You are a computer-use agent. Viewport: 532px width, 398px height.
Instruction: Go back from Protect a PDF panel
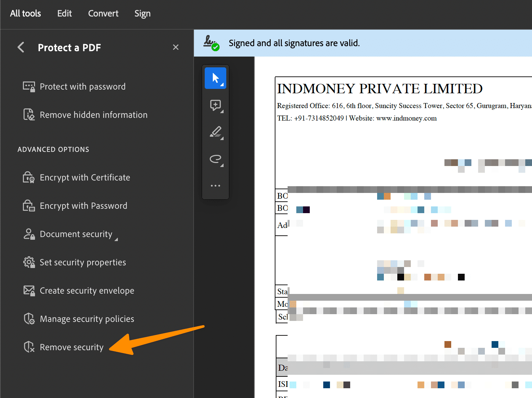click(x=21, y=47)
